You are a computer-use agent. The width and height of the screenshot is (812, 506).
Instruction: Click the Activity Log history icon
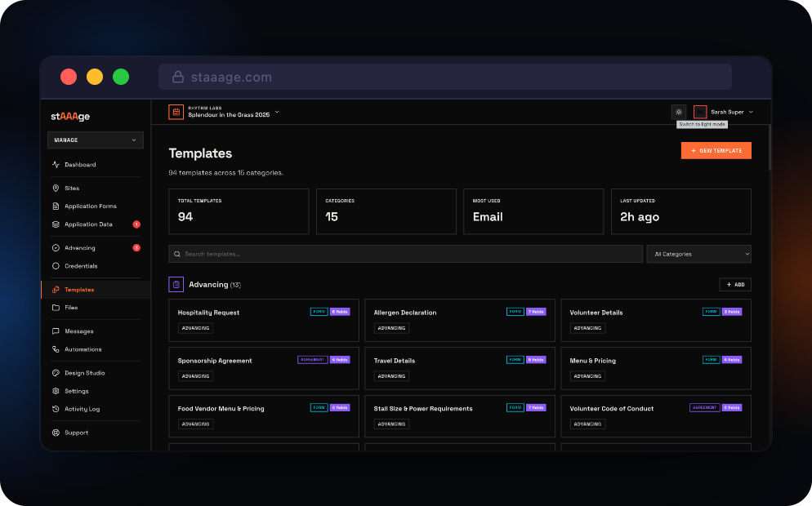click(56, 409)
